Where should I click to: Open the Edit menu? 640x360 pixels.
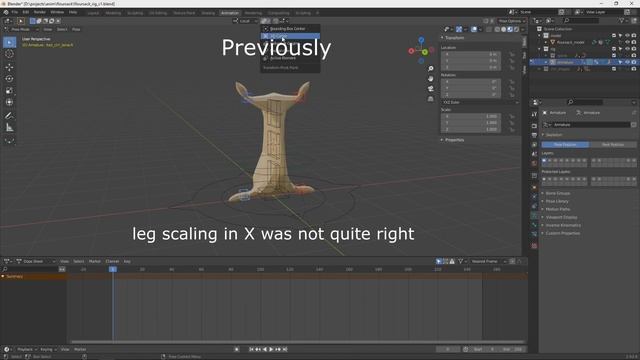tap(26, 12)
